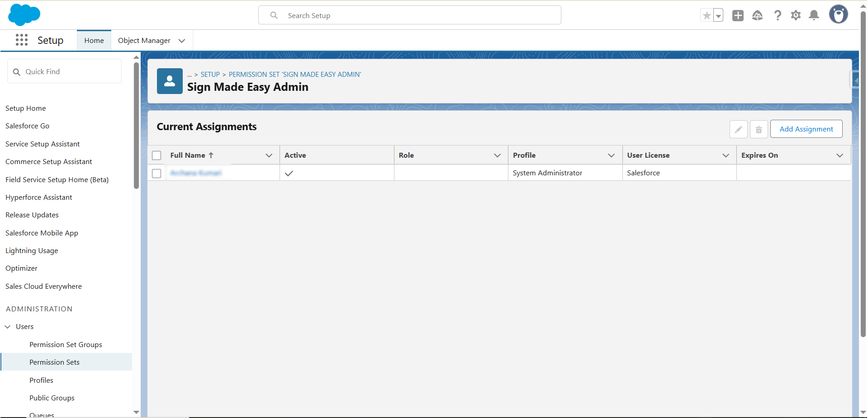Open the Role column dropdown
868x418 pixels.
pos(498,155)
